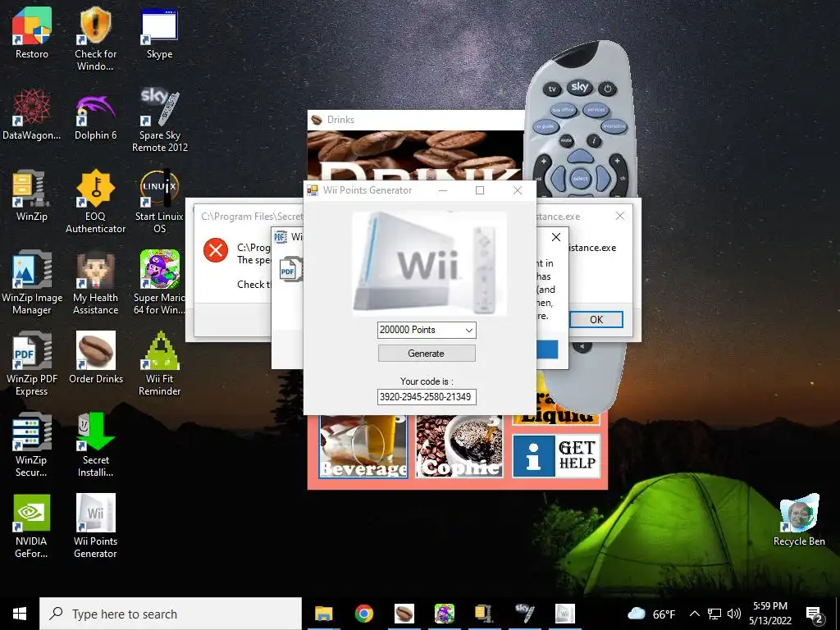Open the notification center with 2 alerts
Image resolution: width=840 pixels, height=630 pixels.
pyautogui.click(x=815, y=615)
